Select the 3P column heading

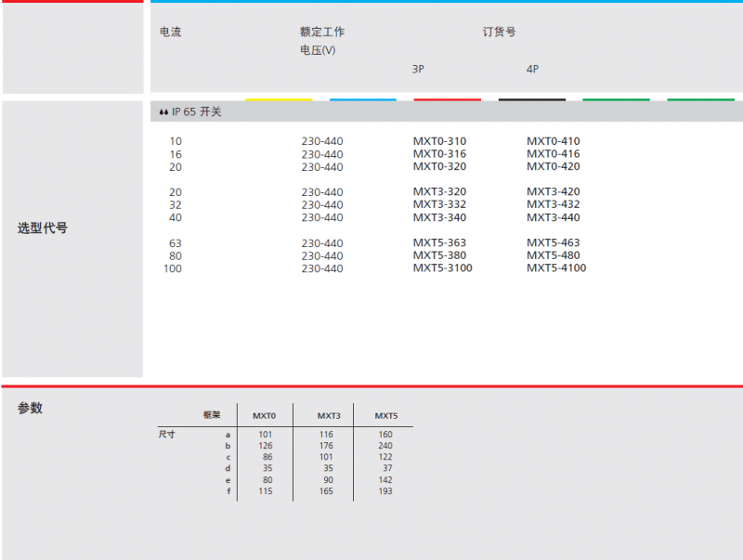click(x=418, y=69)
